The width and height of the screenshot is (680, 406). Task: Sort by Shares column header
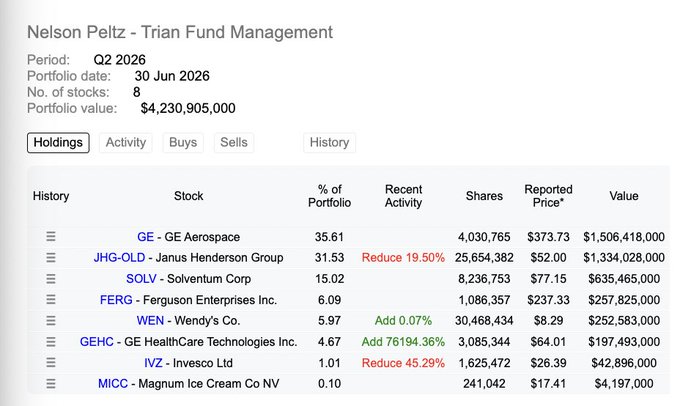[x=484, y=196]
